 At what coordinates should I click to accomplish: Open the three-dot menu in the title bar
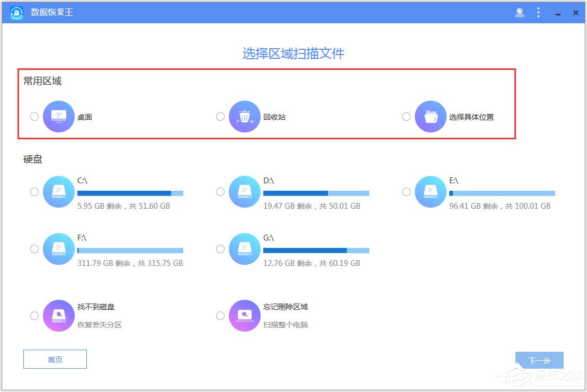coord(538,12)
